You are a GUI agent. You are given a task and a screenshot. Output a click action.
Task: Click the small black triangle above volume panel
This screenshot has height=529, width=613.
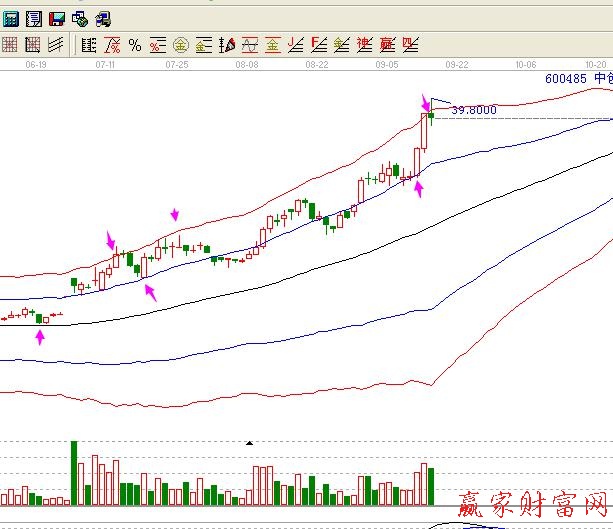249,441
